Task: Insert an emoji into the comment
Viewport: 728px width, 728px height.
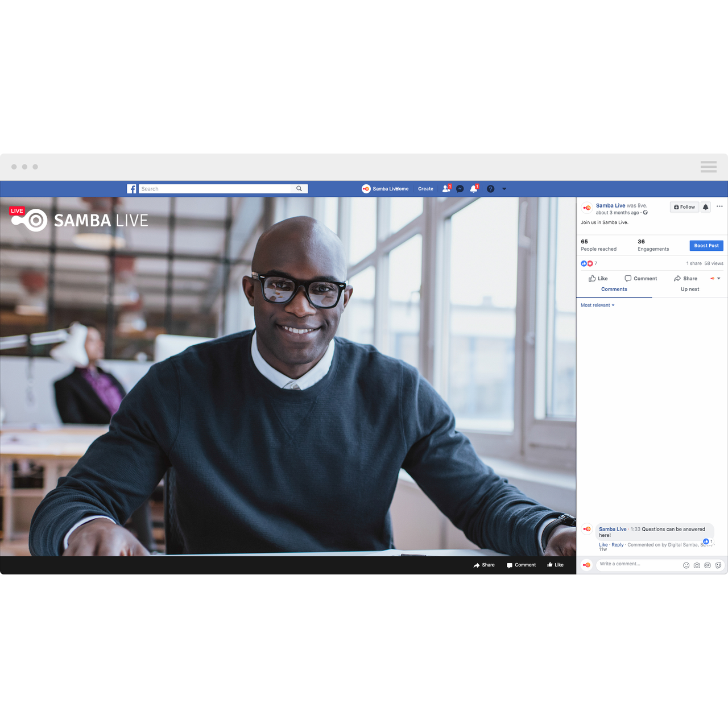Action: pos(686,565)
